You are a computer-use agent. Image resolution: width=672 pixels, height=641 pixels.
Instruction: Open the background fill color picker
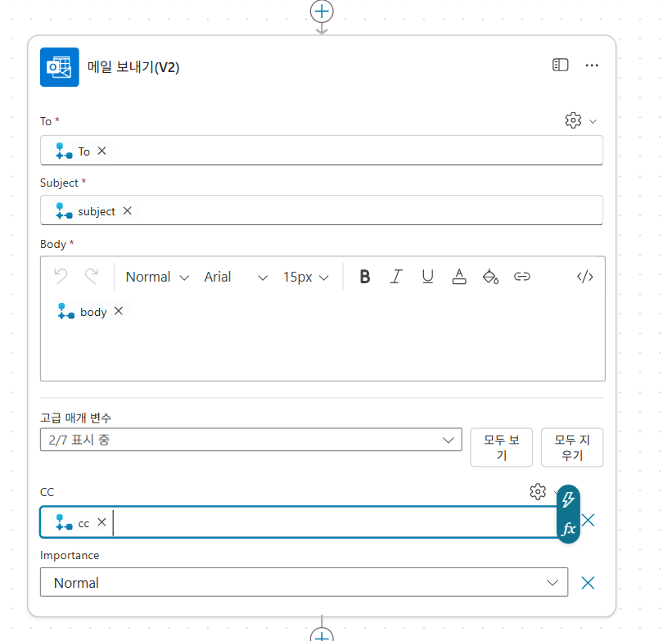491,277
